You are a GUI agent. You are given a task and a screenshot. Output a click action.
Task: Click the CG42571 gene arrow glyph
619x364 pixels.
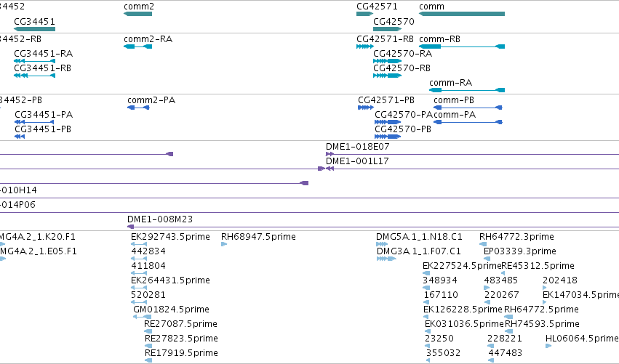pyautogui.click(x=364, y=14)
